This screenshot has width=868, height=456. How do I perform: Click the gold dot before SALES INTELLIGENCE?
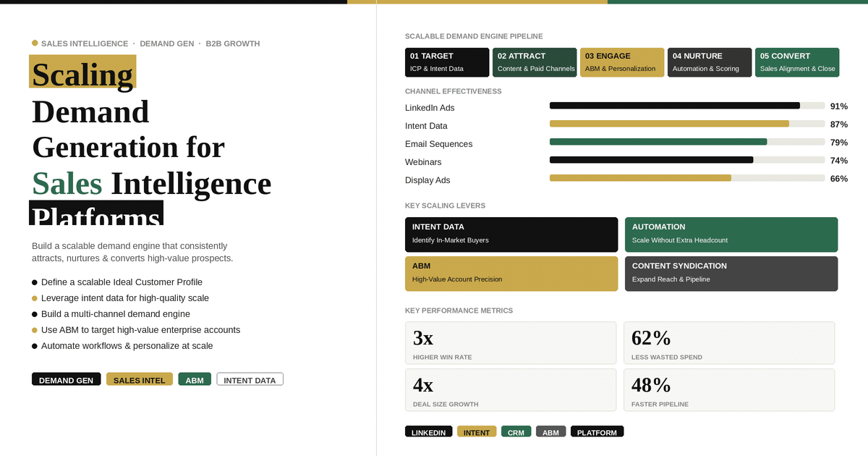coord(35,43)
